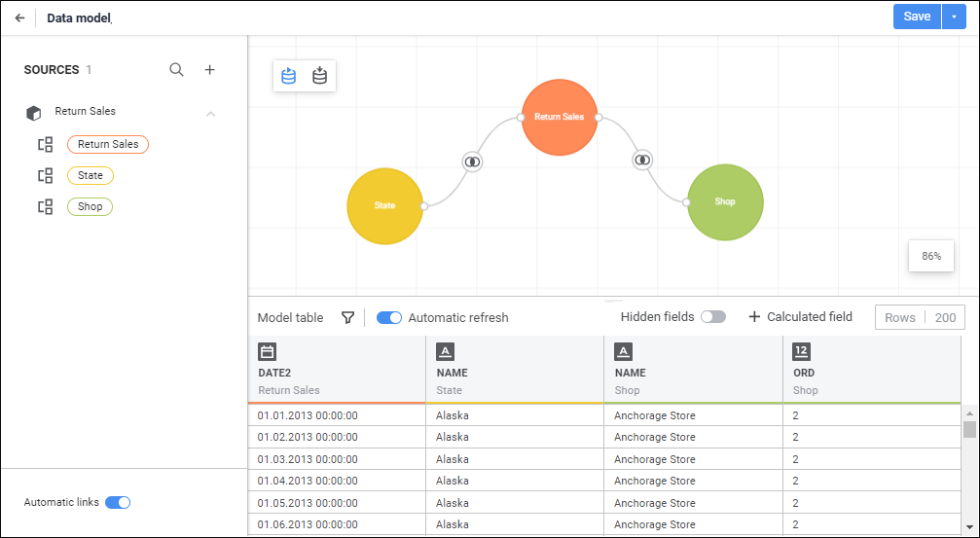Click the Save button
The height and width of the screenshot is (538, 980).
(x=917, y=17)
